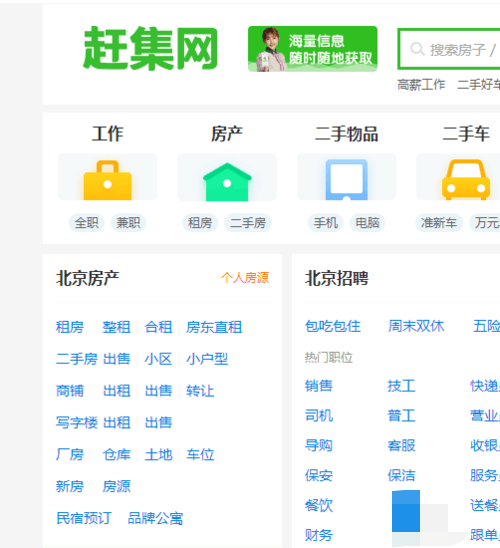Open the 车位 link
Viewport: 500px width, 548px height.
point(200,454)
